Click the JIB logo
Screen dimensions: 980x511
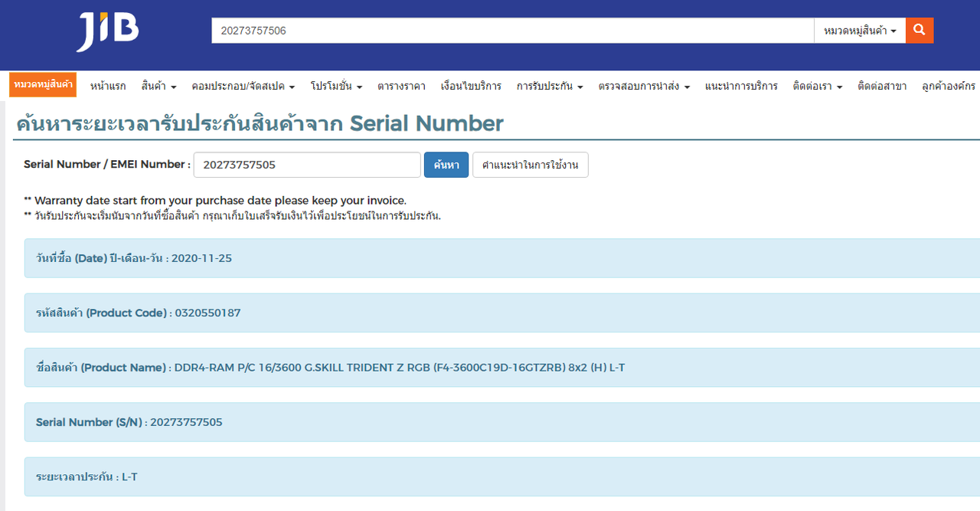coord(107,32)
